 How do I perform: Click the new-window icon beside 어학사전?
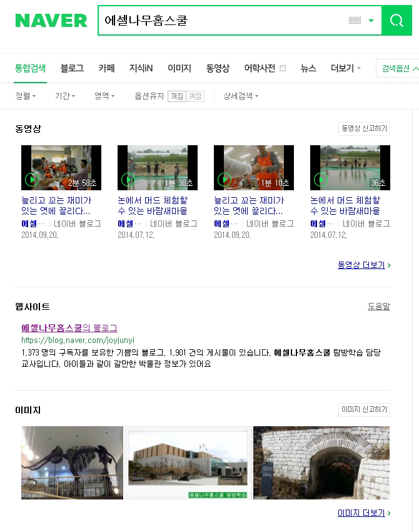[283, 68]
